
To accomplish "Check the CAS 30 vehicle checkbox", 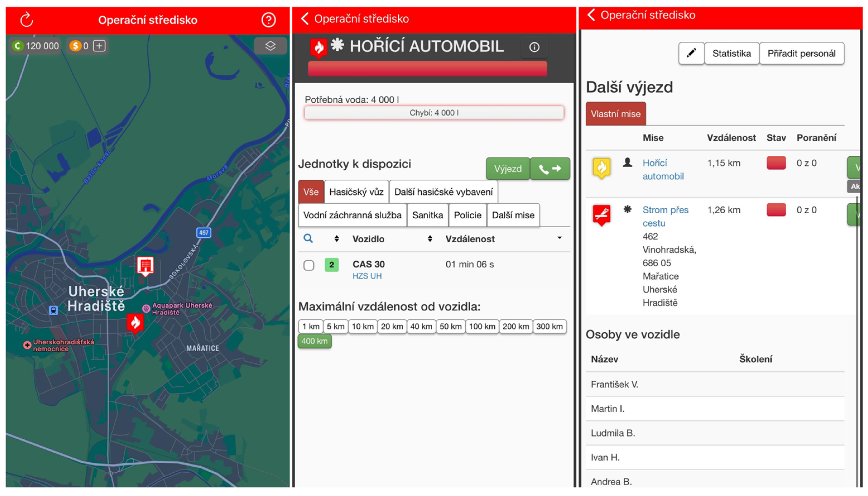I will point(309,265).
